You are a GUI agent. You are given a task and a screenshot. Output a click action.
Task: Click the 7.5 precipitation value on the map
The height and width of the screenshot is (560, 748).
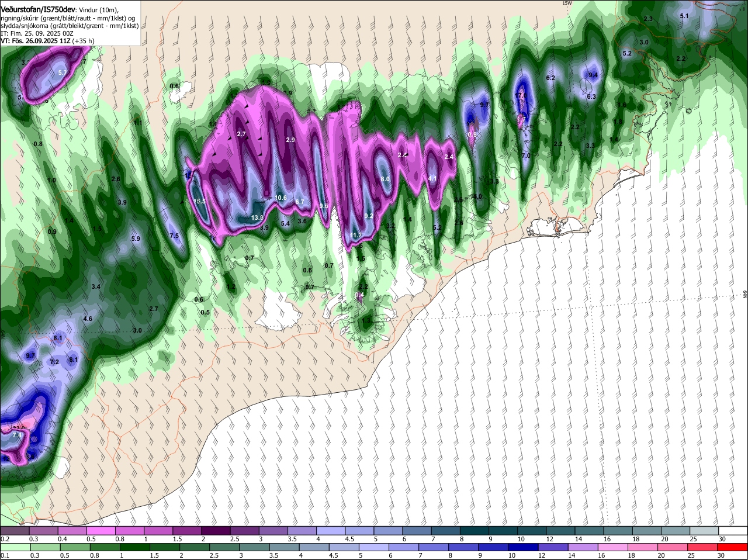(174, 236)
